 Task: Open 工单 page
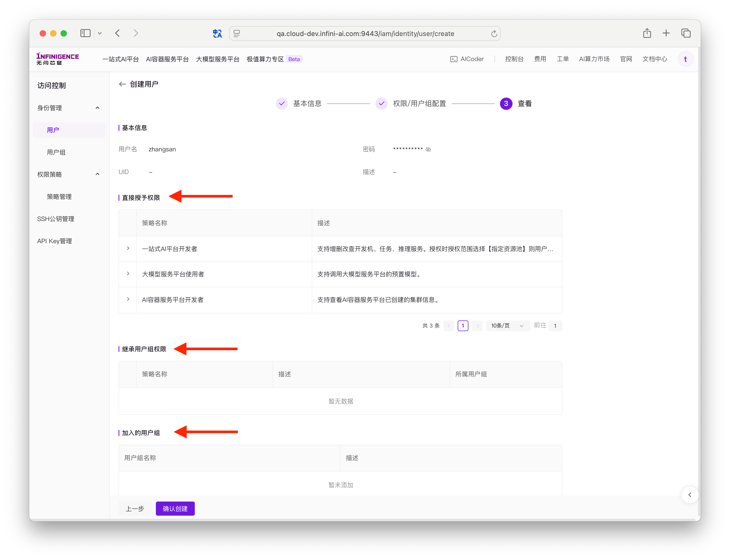point(562,59)
